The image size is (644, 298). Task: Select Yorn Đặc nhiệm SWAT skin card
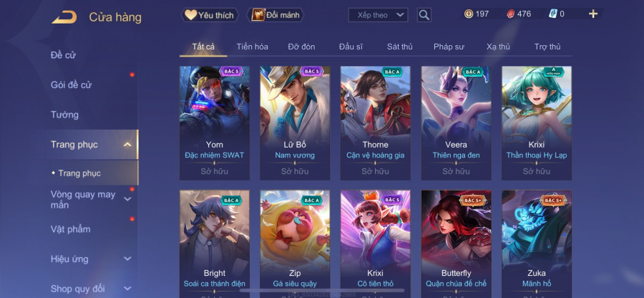(x=215, y=123)
